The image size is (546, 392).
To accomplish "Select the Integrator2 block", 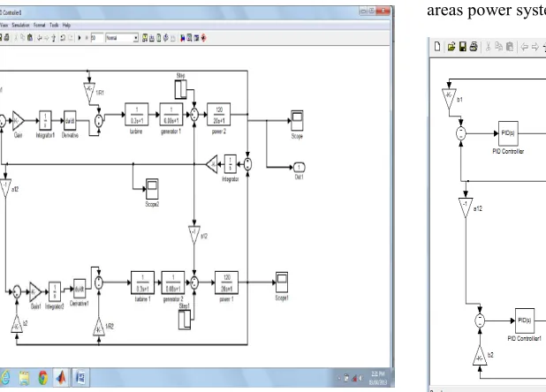I will (x=55, y=292).
